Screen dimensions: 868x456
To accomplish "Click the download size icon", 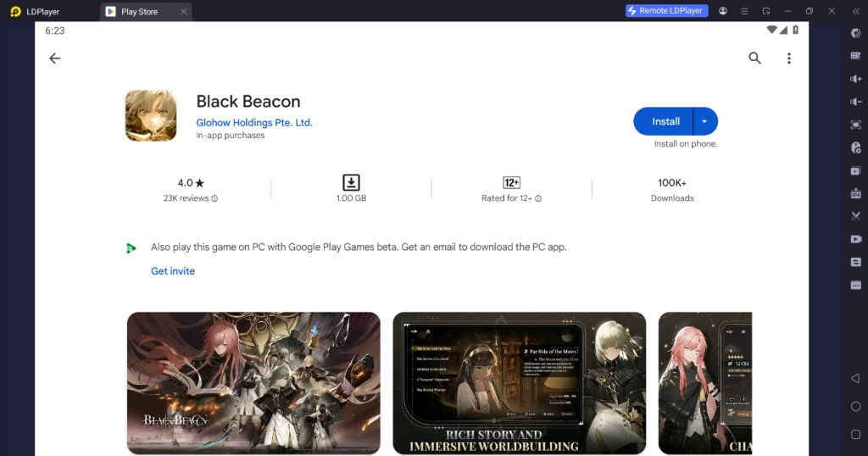I will pyautogui.click(x=351, y=182).
